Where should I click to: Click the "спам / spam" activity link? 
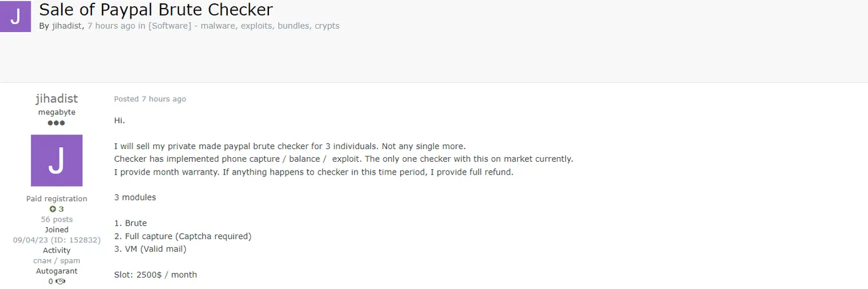(57, 261)
